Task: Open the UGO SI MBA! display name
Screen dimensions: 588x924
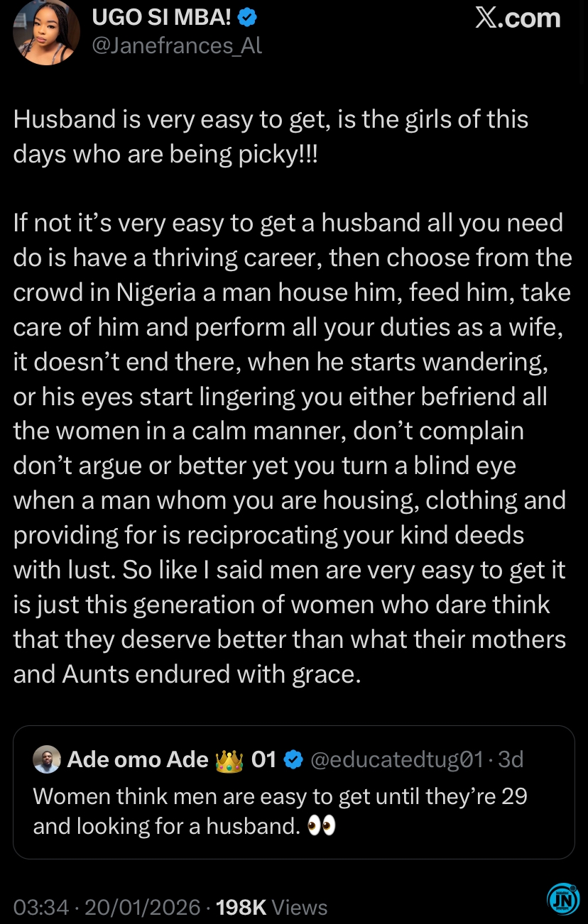Action: click(x=161, y=17)
